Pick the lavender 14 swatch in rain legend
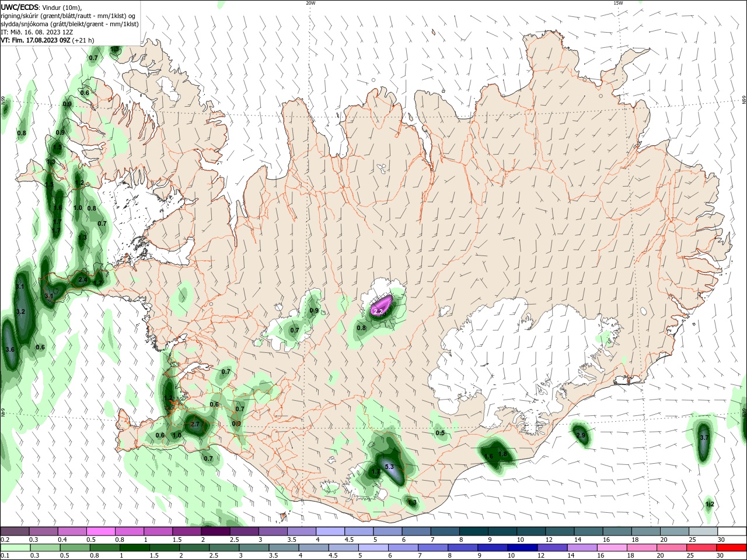The image size is (747, 560). [x=582, y=548]
